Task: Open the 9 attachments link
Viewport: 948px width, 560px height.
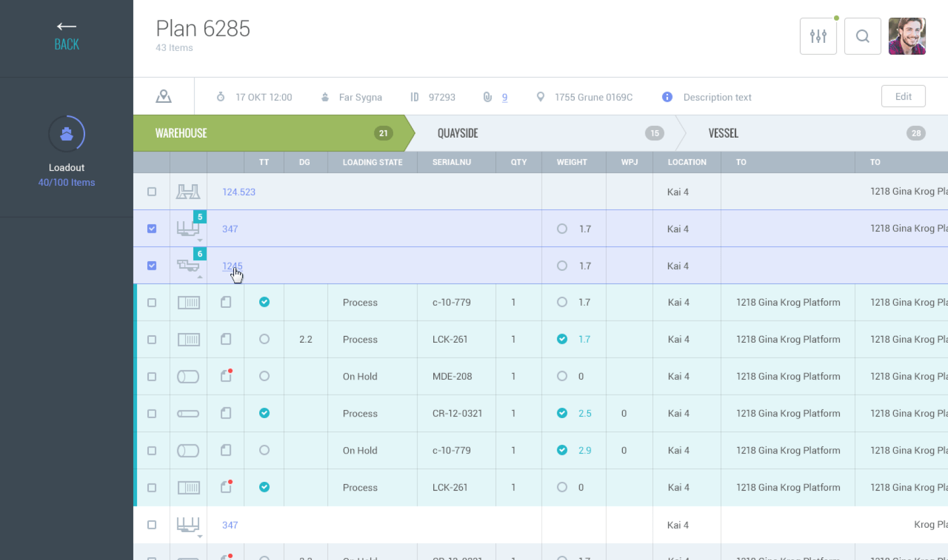Action: click(505, 97)
